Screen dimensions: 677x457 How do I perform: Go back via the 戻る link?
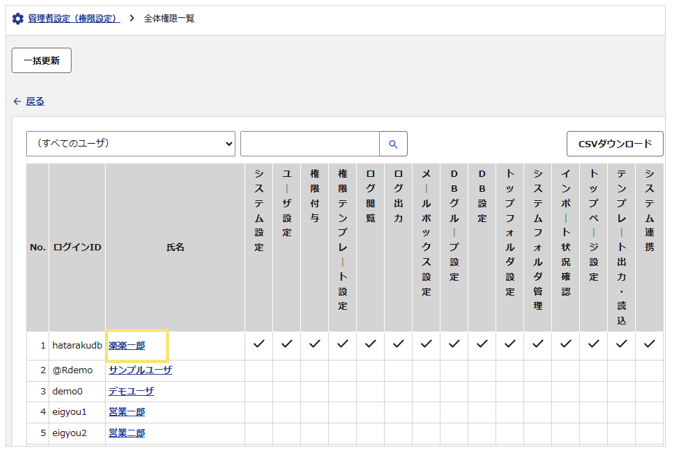point(35,102)
